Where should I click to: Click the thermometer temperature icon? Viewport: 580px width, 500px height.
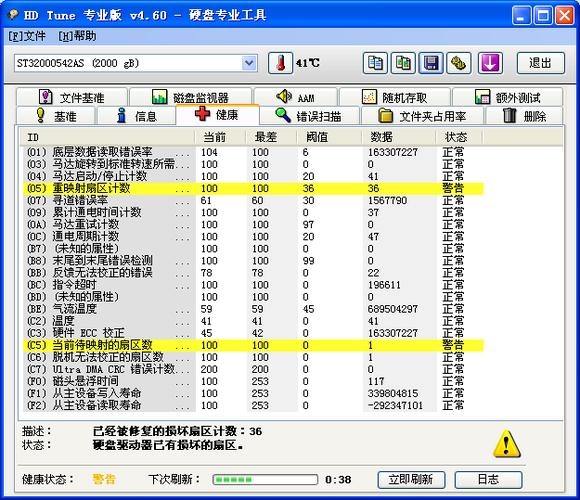[280, 63]
